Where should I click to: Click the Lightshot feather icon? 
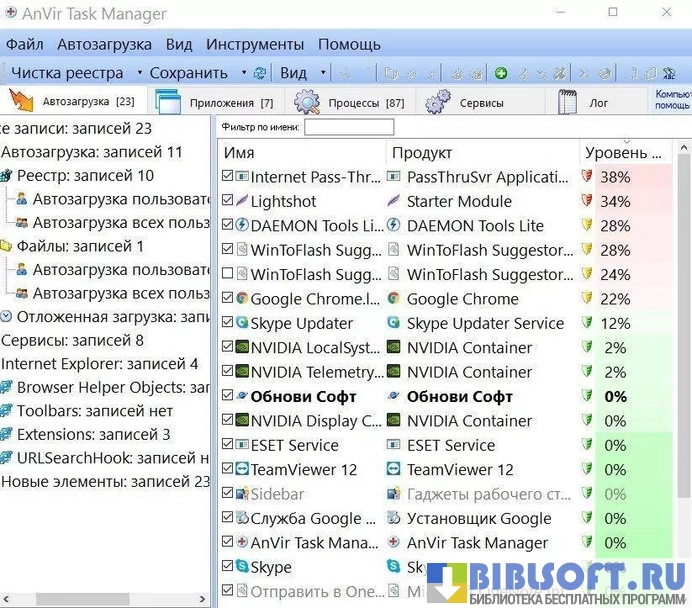[x=241, y=201]
